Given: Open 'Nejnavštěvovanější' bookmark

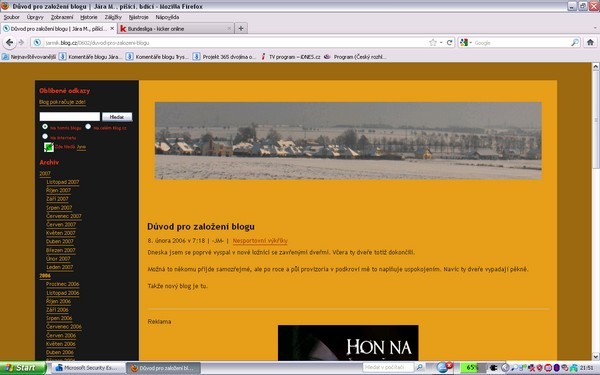Looking at the screenshot, I should (29, 57).
